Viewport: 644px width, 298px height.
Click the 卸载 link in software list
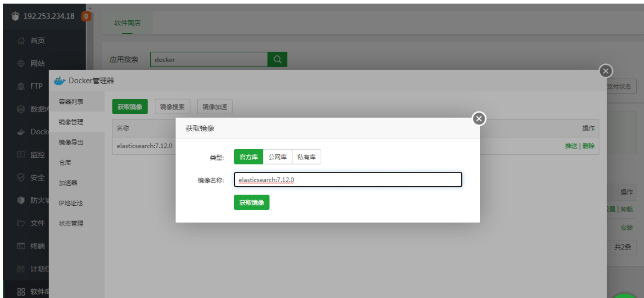[627, 209]
